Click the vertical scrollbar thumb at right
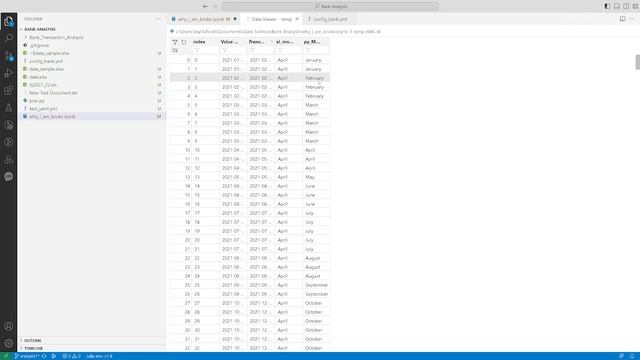Screen dimensions: 640x360 click(638, 62)
